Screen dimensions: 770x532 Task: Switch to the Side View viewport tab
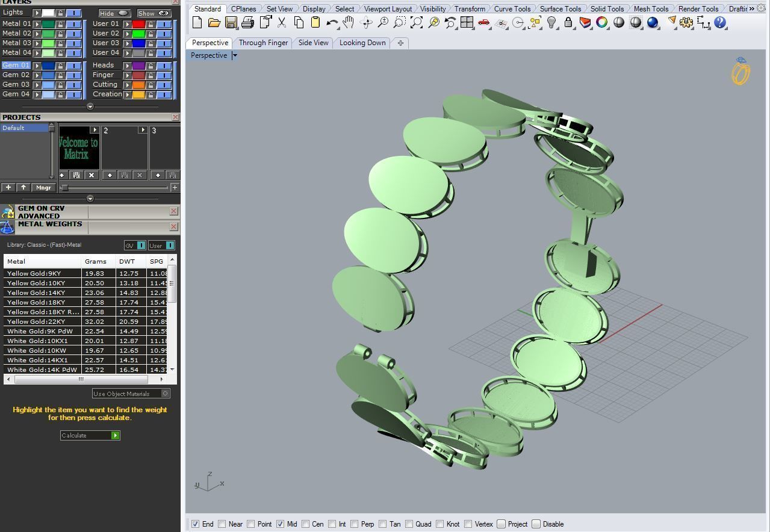(x=314, y=43)
